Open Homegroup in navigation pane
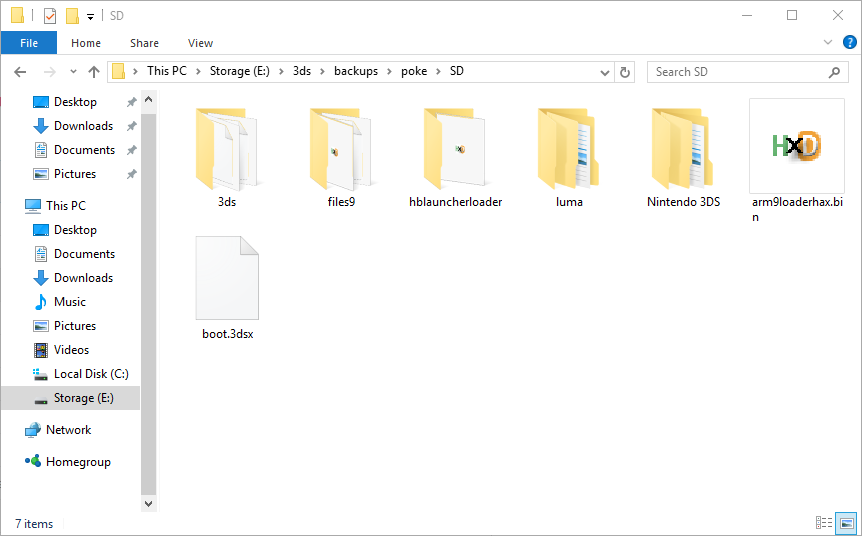The height and width of the screenshot is (536, 862). [x=78, y=462]
